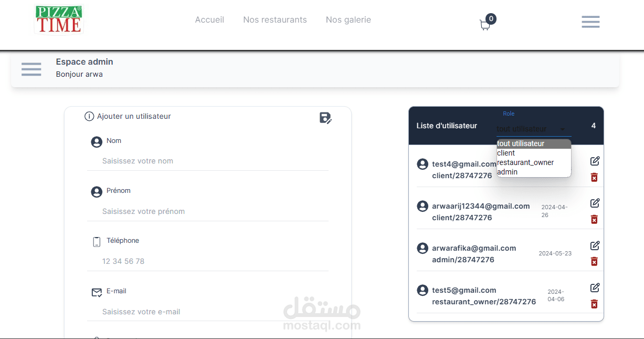Open the shopping cart
Screen dimensions: 644x339
pos(485,25)
